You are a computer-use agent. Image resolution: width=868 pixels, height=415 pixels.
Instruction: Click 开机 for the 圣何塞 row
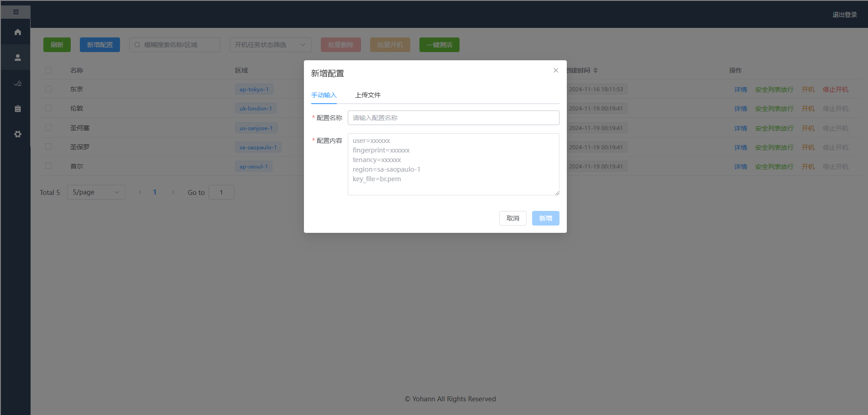coord(808,128)
